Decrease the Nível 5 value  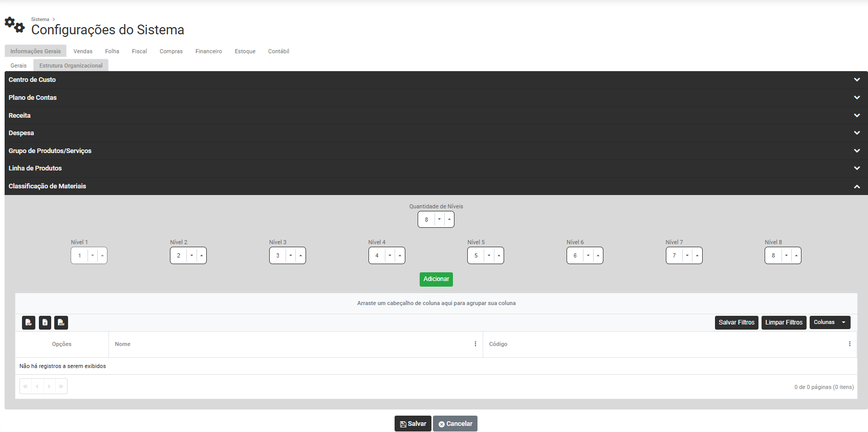point(489,255)
